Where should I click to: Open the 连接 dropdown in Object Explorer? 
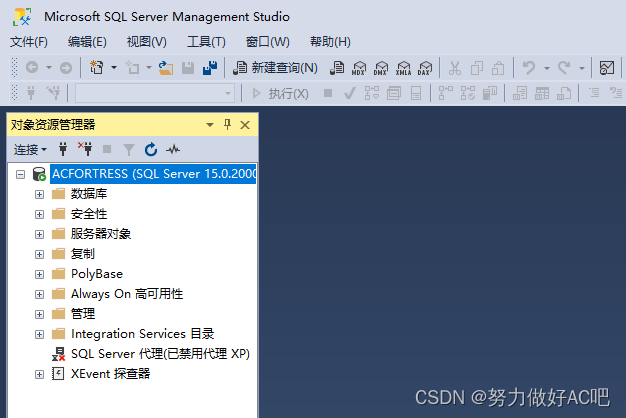click(x=30, y=150)
